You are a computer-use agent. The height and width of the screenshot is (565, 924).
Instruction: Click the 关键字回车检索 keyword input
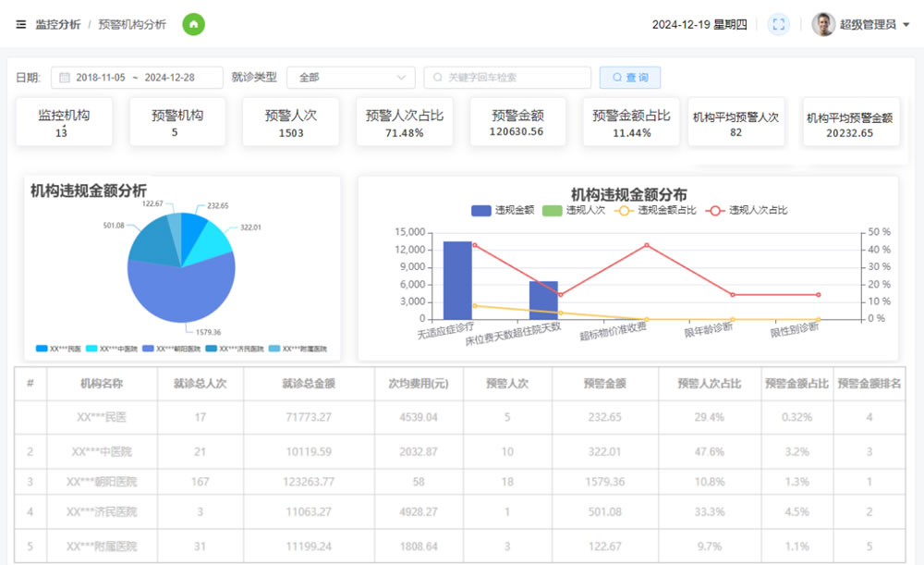click(x=507, y=78)
